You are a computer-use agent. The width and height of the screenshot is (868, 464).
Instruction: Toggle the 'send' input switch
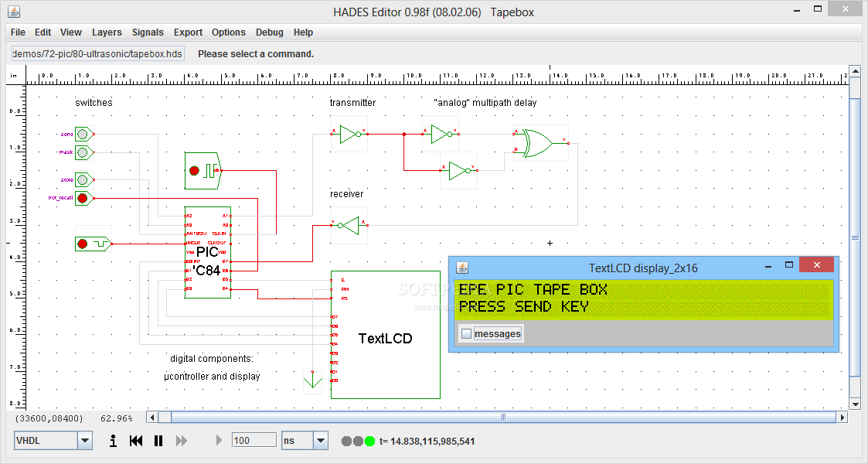tap(83, 134)
